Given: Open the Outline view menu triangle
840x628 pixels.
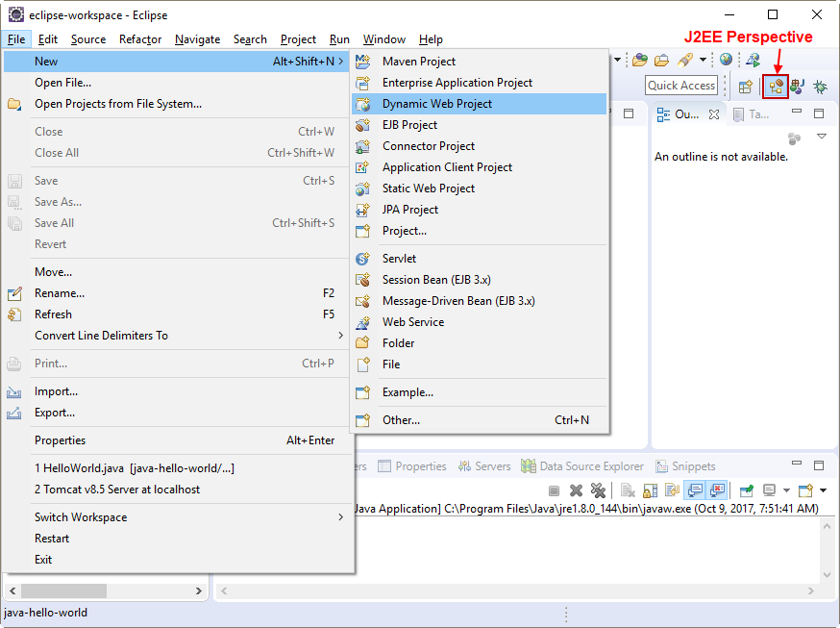Looking at the screenshot, I should pyautogui.click(x=821, y=137).
